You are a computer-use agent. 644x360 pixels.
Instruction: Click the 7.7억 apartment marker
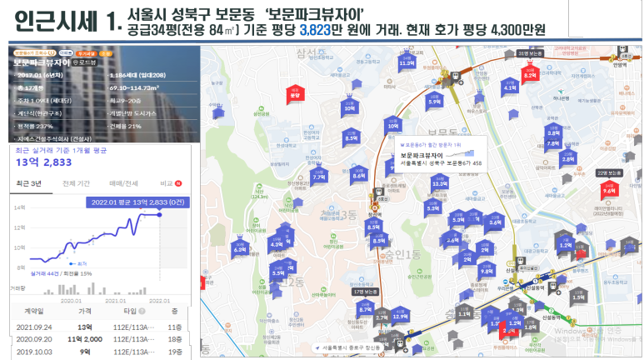pyautogui.click(x=319, y=176)
